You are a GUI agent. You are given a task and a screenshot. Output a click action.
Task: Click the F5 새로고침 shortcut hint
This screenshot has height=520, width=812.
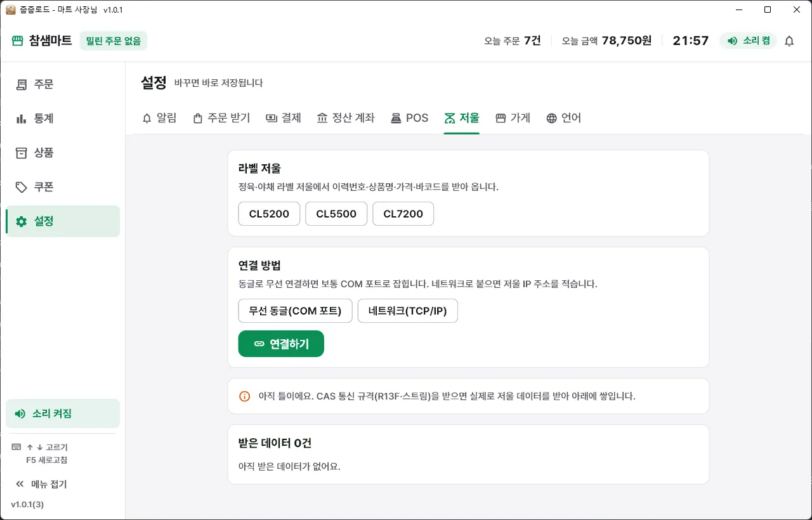(x=47, y=460)
